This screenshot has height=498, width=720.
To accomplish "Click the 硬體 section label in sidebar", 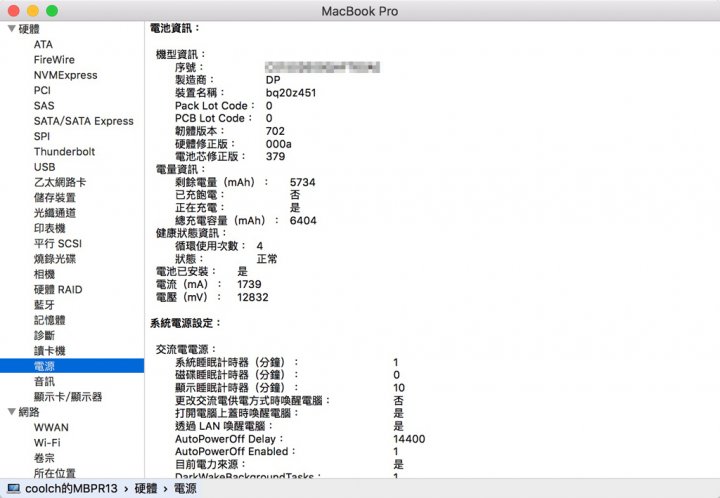I will point(29,29).
